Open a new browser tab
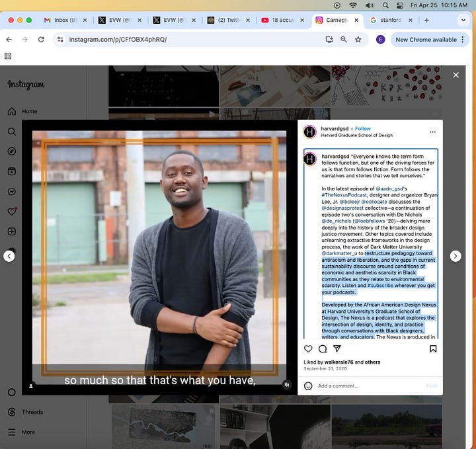 tap(426, 20)
